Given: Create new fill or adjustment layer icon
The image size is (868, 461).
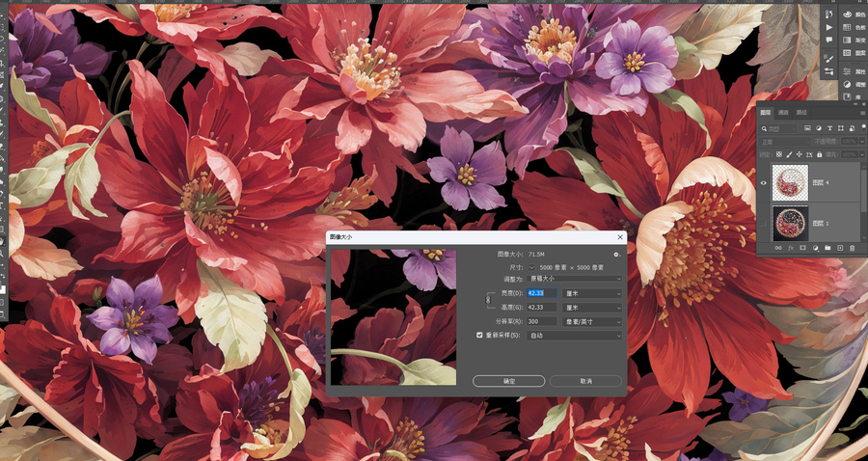Looking at the screenshot, I should pyautogui.click(x=815, y=248).
